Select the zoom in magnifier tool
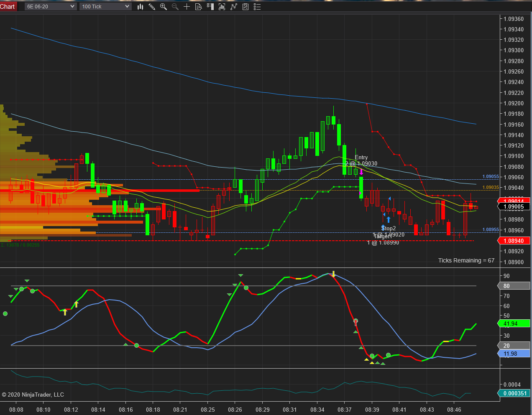Screen dimensions: 532x415 164,7
